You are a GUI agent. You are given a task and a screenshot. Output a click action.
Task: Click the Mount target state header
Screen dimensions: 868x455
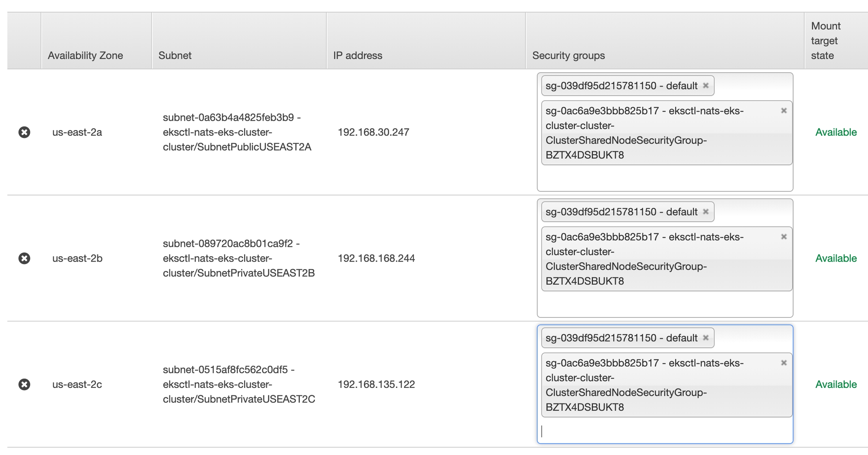click(825, 41)
